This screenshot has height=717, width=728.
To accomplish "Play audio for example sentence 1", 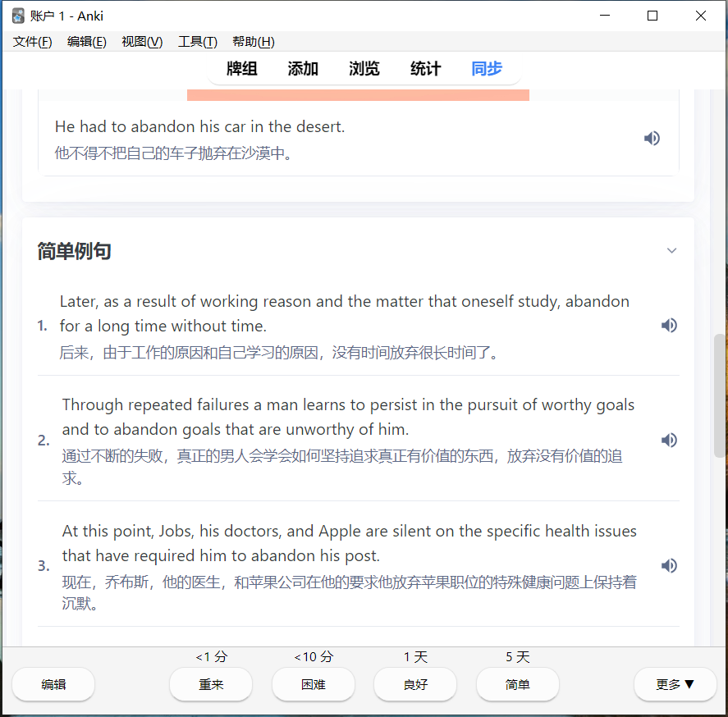I will 669,326.
